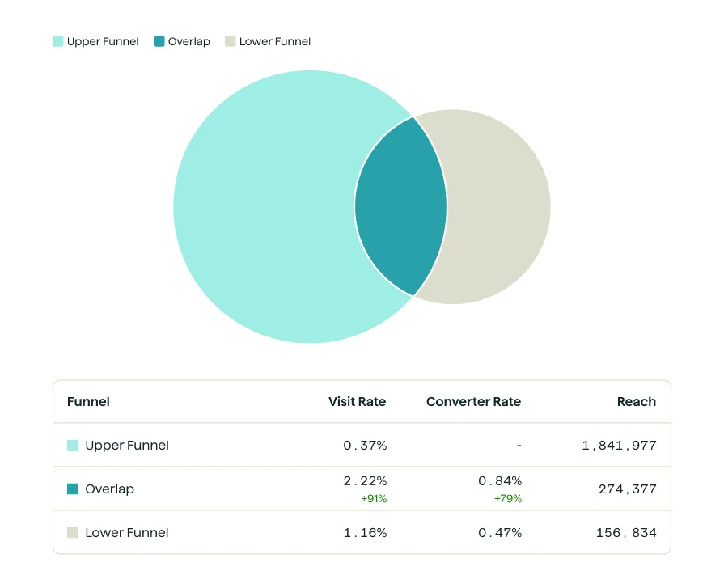Click the Upper Funnel legend swatch
Image resolution: width=724 pixels, height=588 pixels.
click(x=56, y=40)
